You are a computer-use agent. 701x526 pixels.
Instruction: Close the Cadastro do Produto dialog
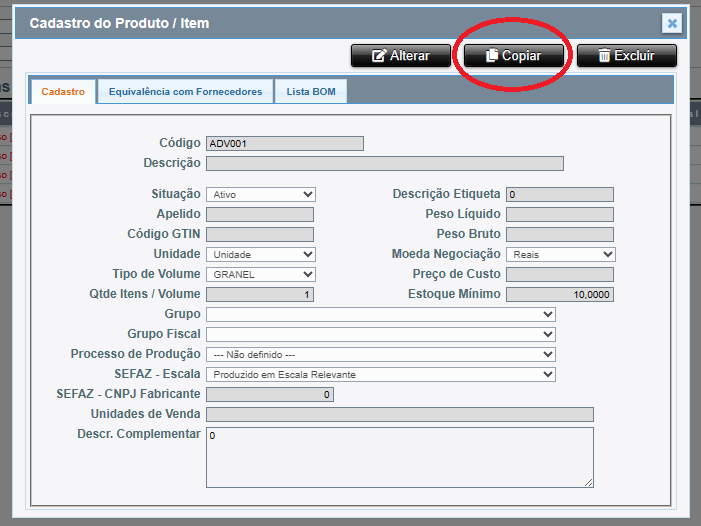(672, 23)
